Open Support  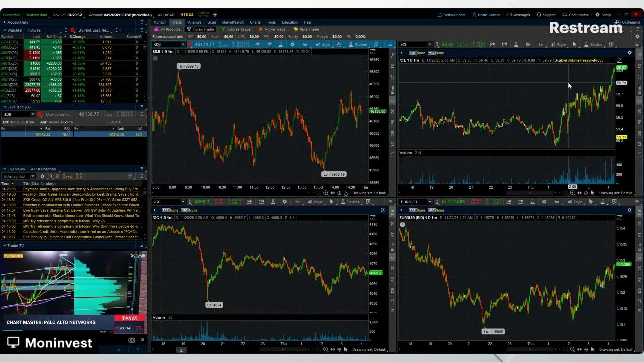(546, 15)
